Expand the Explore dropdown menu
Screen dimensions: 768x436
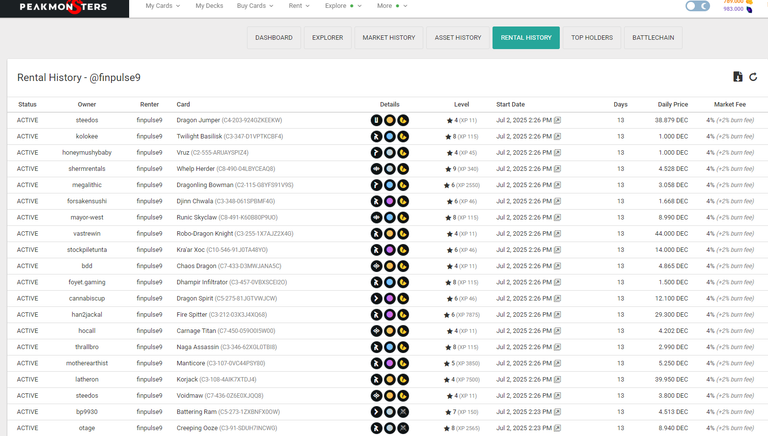343,6
